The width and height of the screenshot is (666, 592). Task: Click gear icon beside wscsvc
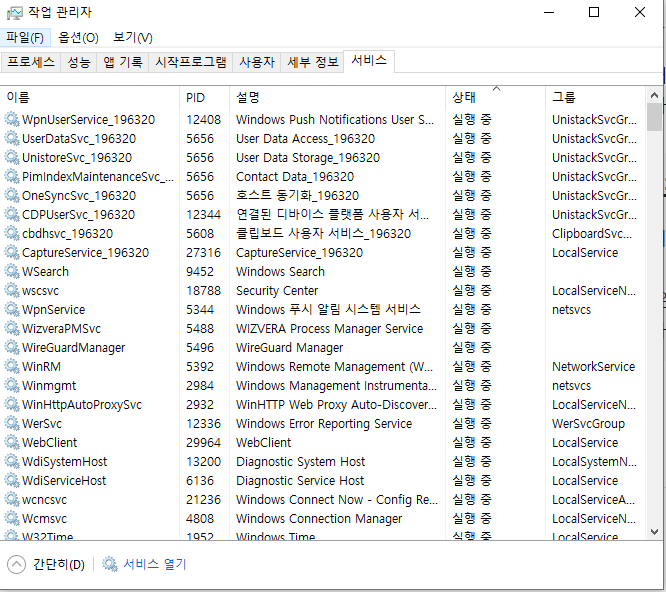click(x=12, y=290)
